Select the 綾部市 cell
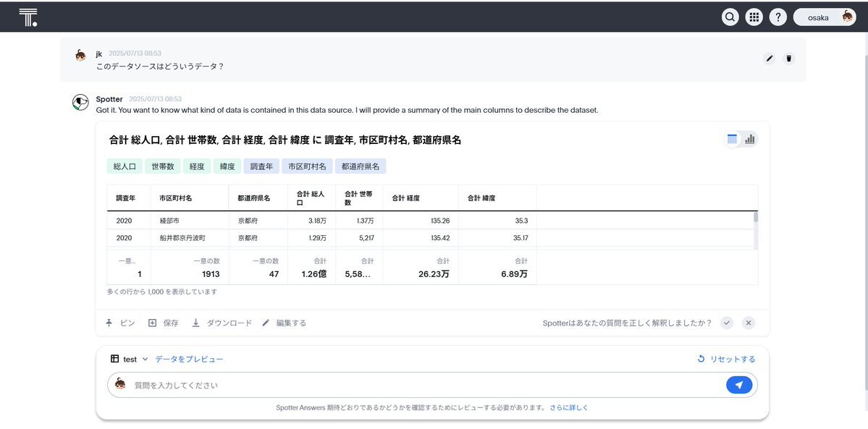 [x=190, y=221]
